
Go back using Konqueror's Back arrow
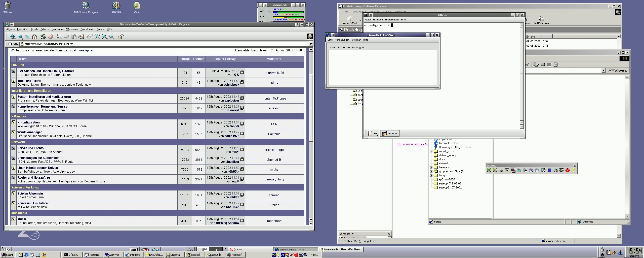[20, 37]
